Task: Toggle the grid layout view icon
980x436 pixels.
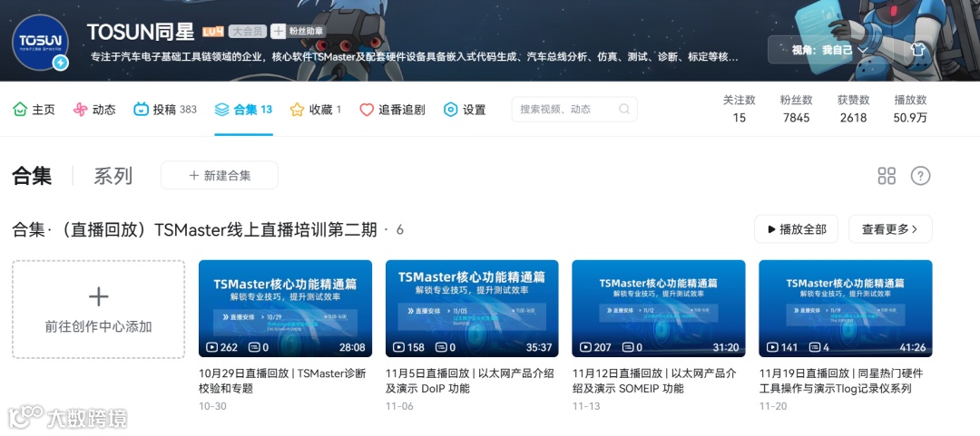Action: [x=887, y=176]
